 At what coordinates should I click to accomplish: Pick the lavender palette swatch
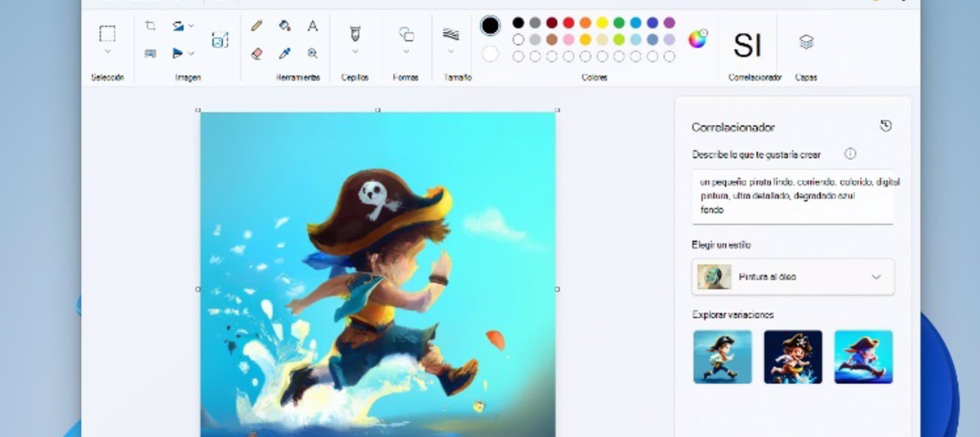pyautogui.click(x=669, y=39)
